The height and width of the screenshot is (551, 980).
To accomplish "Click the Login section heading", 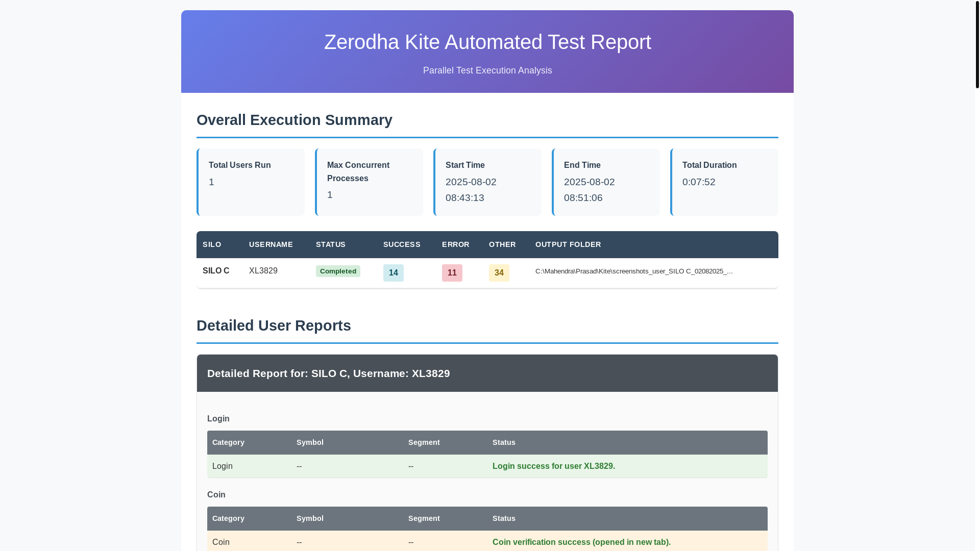I will 218,419.
